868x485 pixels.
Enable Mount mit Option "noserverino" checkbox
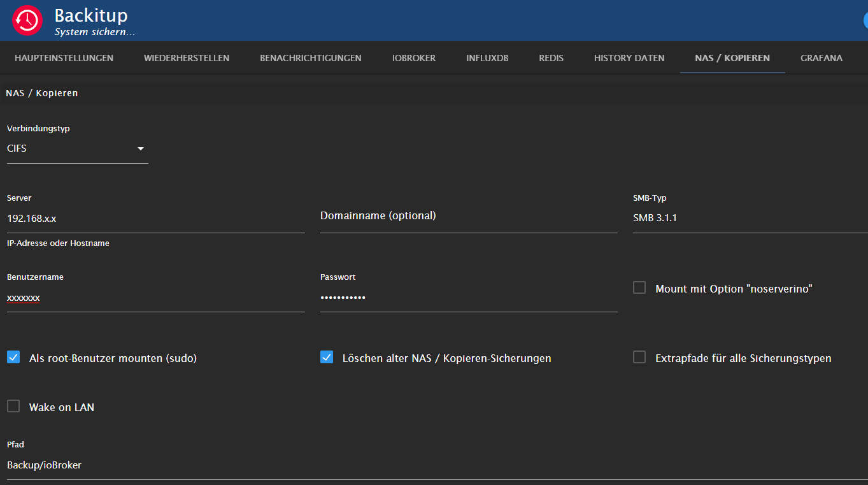pos(639,288)
